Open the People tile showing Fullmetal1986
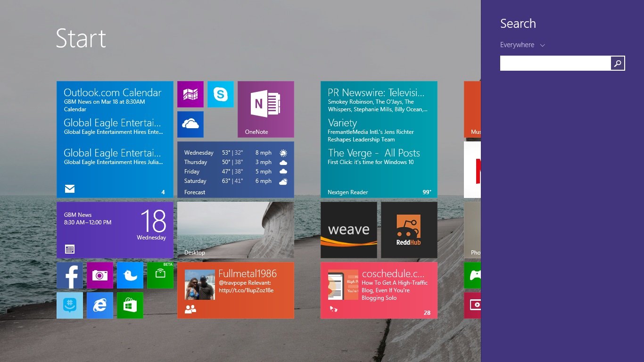The image size is (644, 362). pyautogui.click(x=236, y=290)
